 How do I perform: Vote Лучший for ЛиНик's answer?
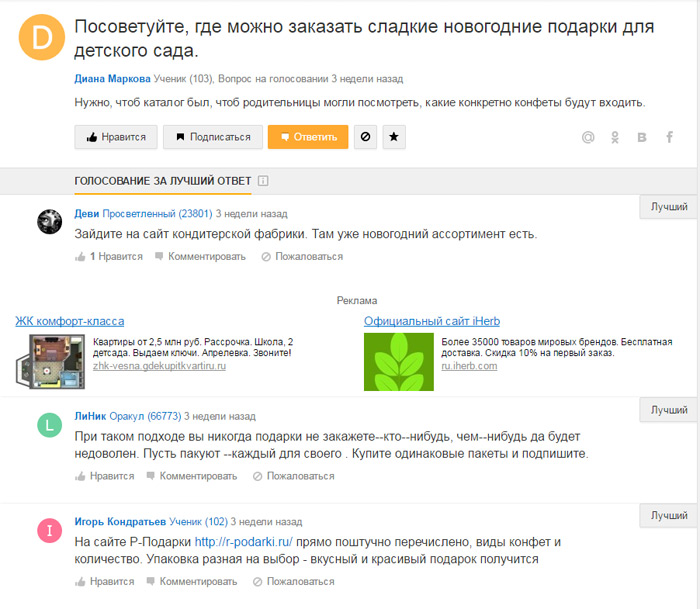[x=668, y=410]
